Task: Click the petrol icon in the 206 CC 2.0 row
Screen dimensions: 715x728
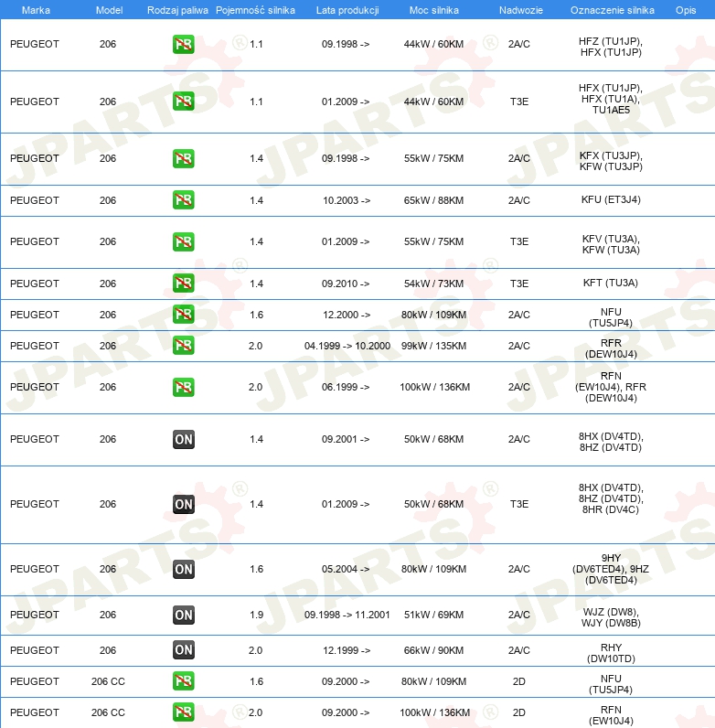Action: coord(184,712)
